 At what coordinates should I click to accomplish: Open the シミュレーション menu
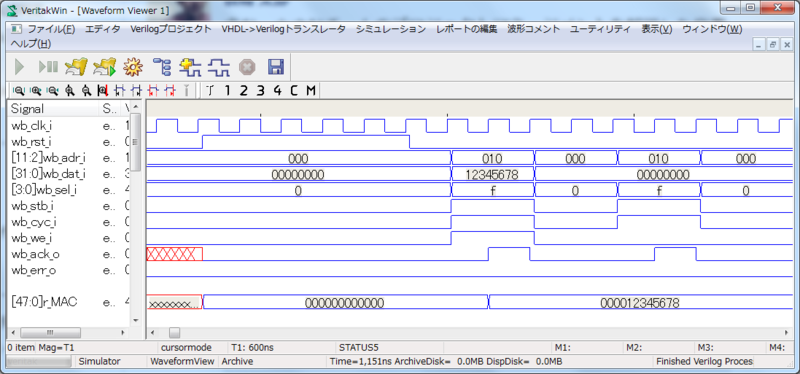pyautogui.click(x=390, y=29)
